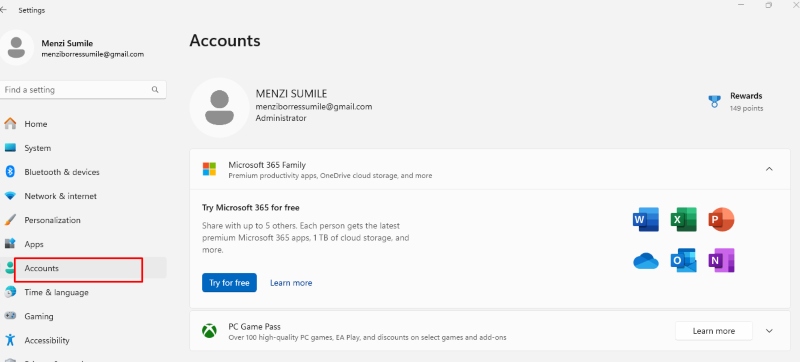The image size is (800, 362).
Task: Click the Outlook app icon
Action: (684, 261)
